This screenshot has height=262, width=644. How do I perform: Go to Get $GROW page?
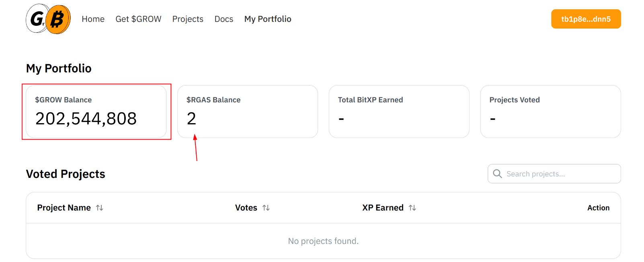[138, 19]
